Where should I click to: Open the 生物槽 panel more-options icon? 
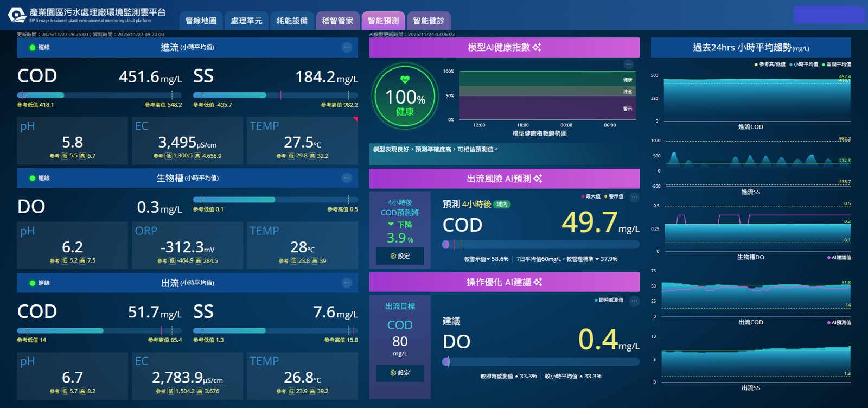click(347, 178)
